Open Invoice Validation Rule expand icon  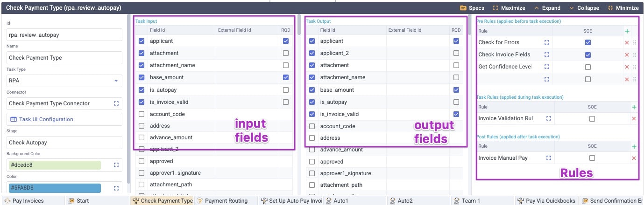(x=549, y=118)
